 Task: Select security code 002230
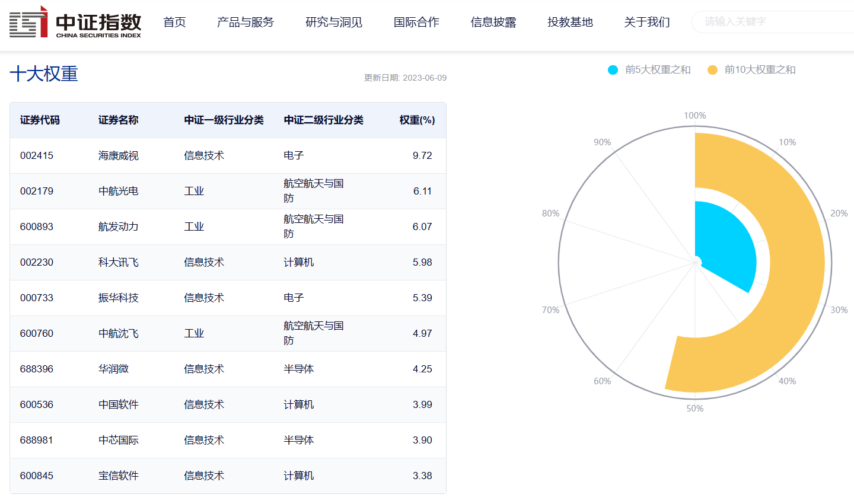[37, 262]
